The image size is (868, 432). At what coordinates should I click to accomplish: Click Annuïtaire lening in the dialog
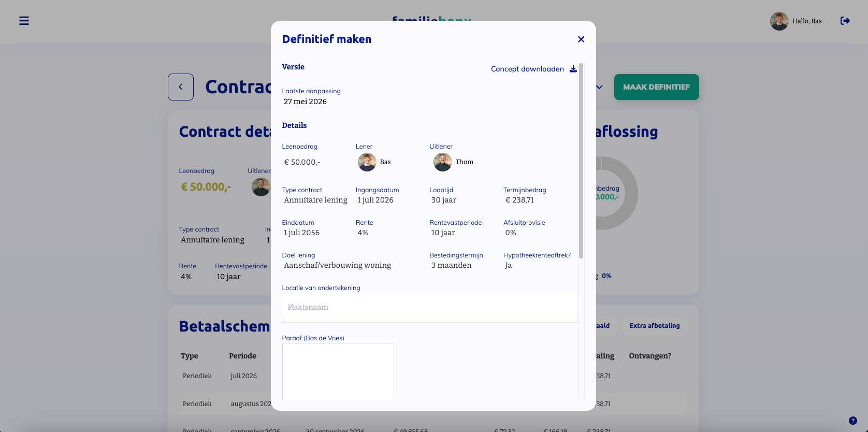coord(315,200)
